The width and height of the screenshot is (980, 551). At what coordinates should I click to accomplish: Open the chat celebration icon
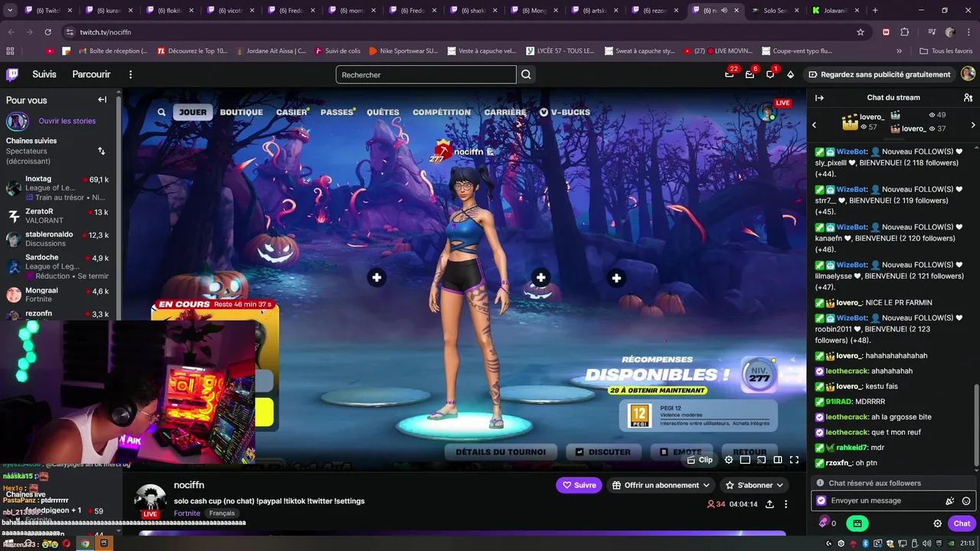click(950, 500)
